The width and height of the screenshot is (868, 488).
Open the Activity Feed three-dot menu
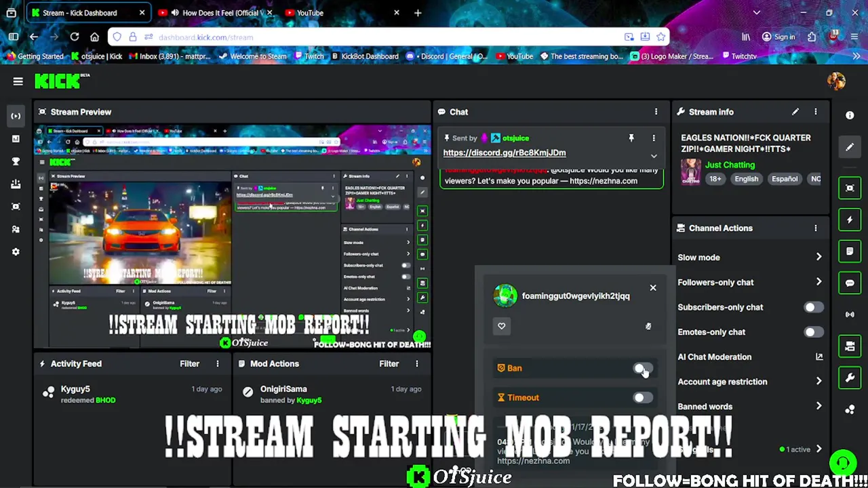click(x=218, y=364)
